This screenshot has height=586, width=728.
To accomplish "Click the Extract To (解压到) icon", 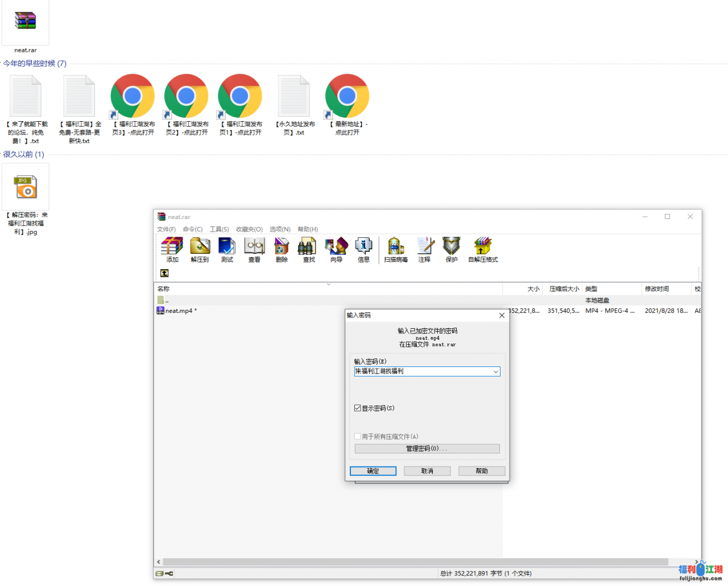I will pos(200,249).
